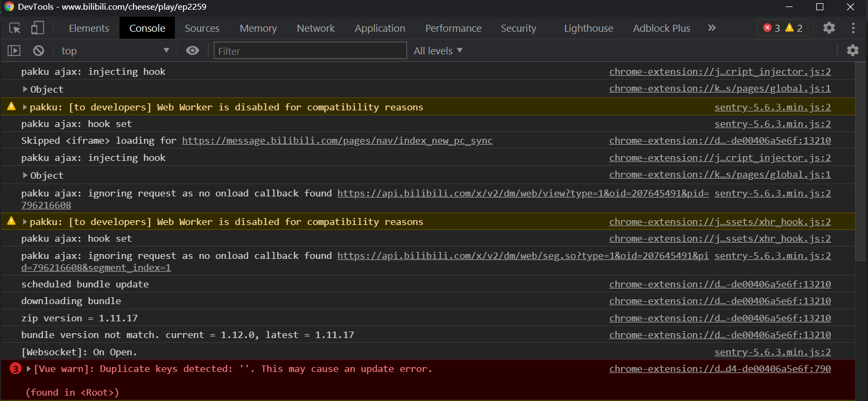The height and width of the screenshot is (401, 868).
Task: Open console settings gear icon
Action: coord(852,50)
